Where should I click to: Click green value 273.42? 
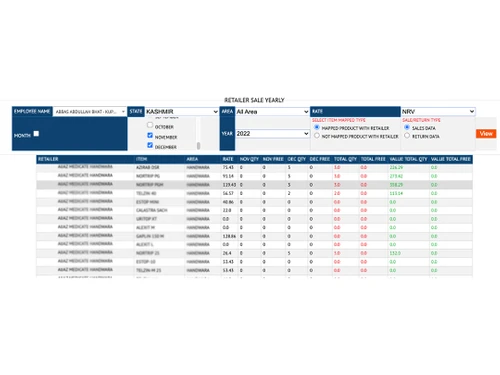[396, 176]
